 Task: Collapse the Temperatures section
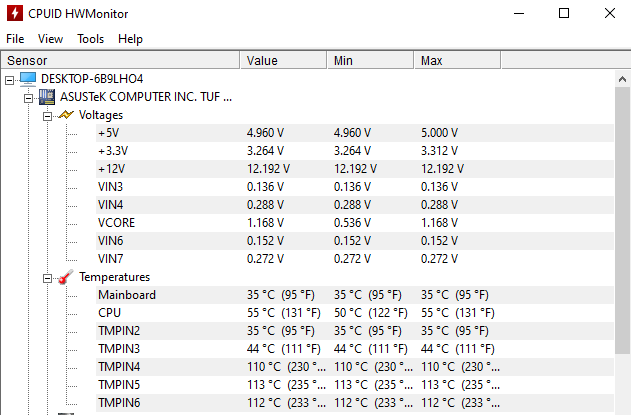click(47, 278)
